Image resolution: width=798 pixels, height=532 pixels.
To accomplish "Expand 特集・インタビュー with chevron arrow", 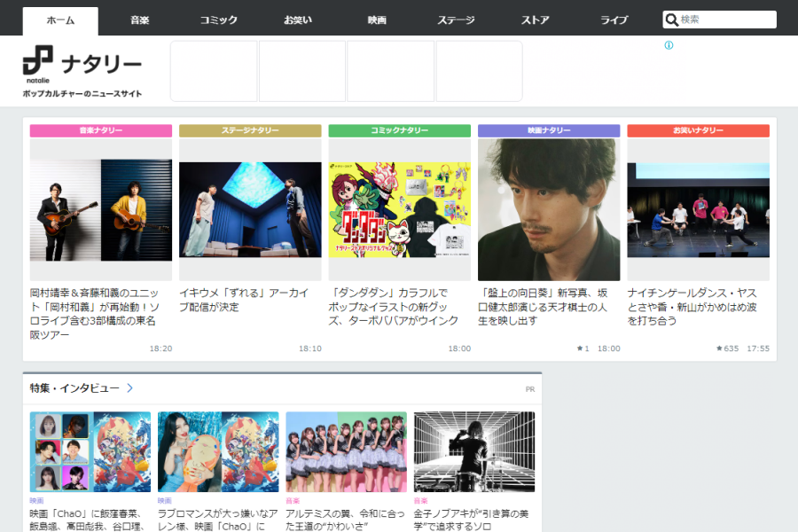I will point(130,388).
